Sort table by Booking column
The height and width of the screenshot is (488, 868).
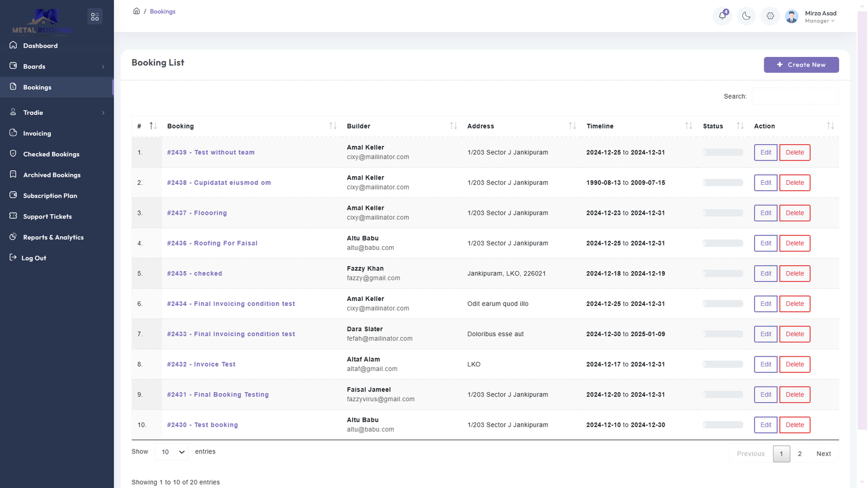click(333, 126)
